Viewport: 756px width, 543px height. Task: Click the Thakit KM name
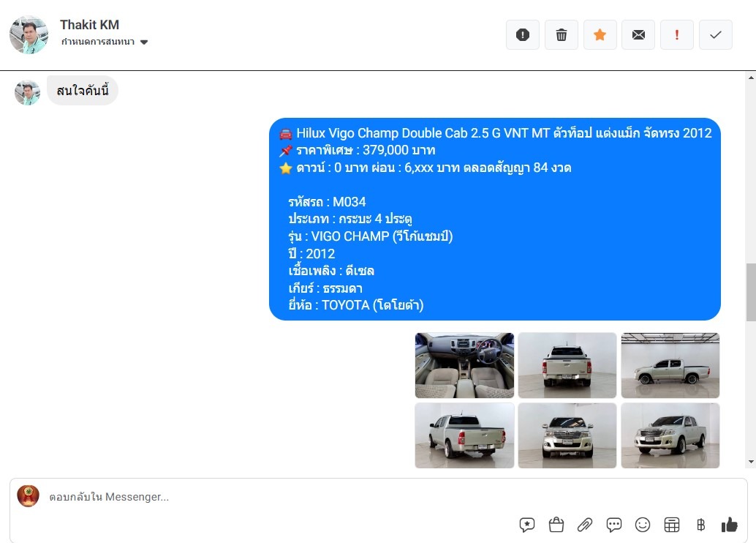coord(89,25)
